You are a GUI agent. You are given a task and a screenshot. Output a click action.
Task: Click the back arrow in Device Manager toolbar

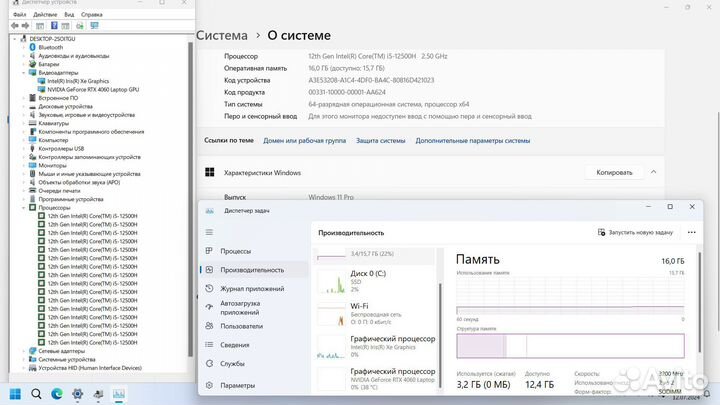click(x=15, y=26)
